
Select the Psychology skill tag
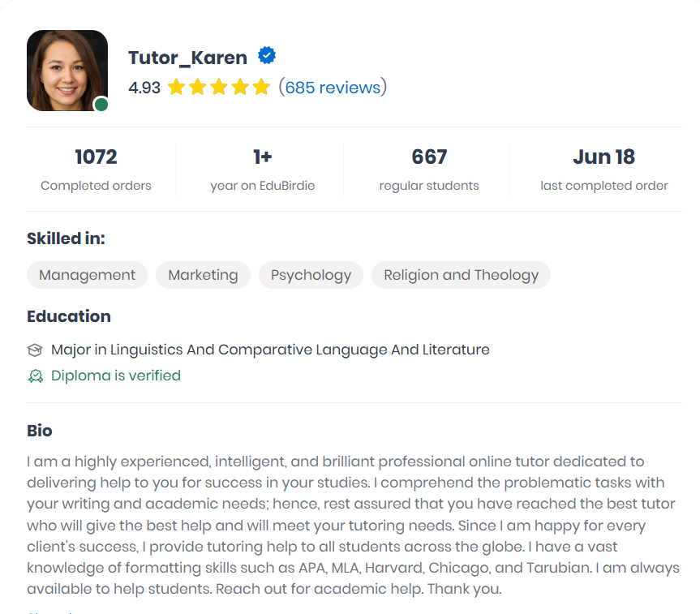(x=311, y=275)
